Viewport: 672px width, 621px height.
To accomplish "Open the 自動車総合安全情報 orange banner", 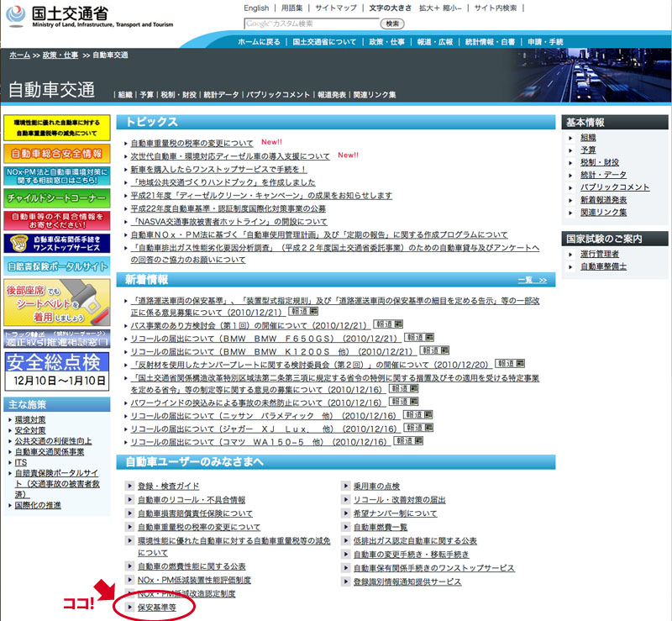I will click(x=56, y=153).
